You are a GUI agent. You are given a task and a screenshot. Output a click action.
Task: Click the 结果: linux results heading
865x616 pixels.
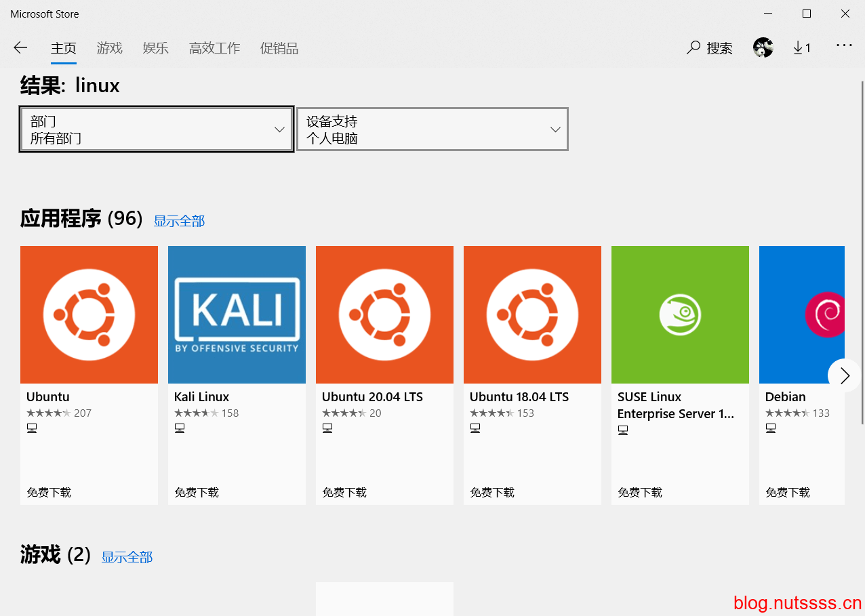point(71,85)
